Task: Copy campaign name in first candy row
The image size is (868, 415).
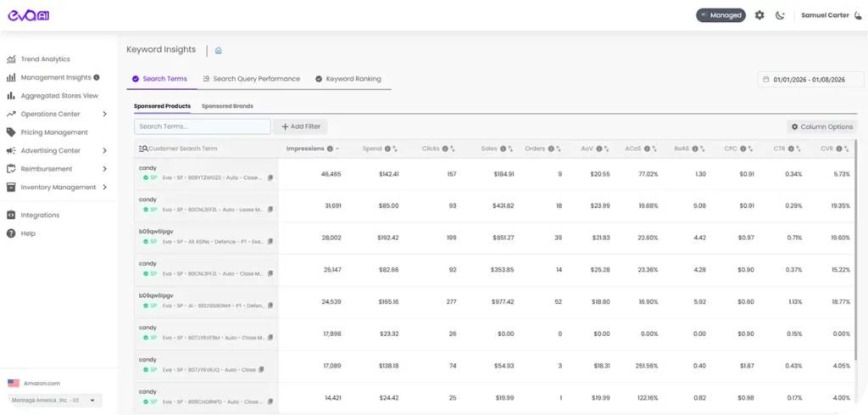Action: (270, 178)
